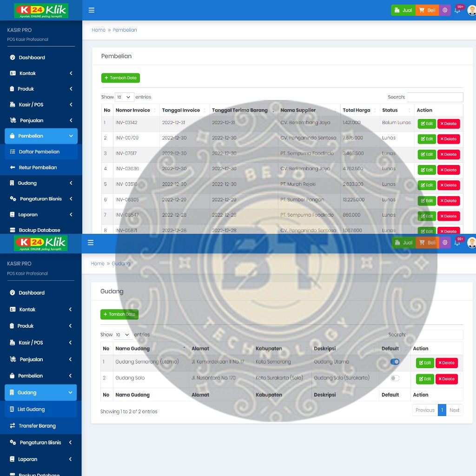Collapse Gudang menu in lower sidebar

(x=41, y=392)
